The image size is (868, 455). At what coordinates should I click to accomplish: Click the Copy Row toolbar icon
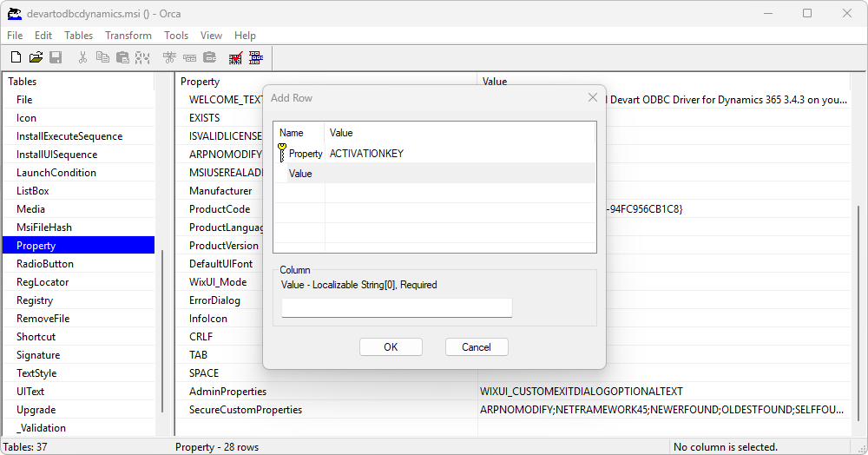pyautogui.click(x=189, y=57)
